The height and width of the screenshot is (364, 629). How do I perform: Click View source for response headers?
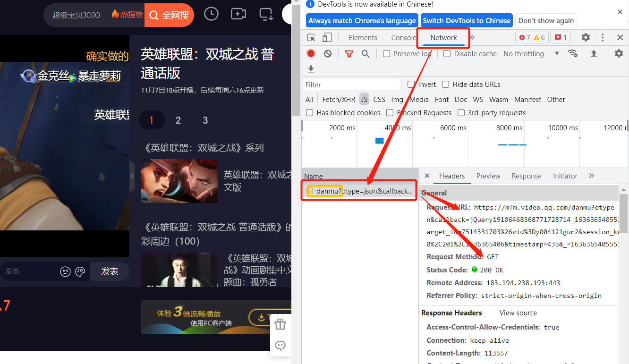pos(518,313)
